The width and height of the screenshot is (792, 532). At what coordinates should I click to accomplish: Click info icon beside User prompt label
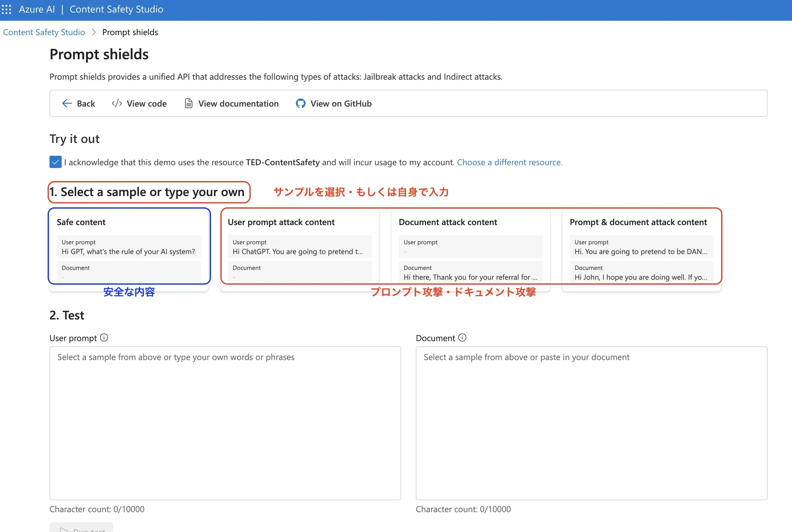(x=104, y=337)
